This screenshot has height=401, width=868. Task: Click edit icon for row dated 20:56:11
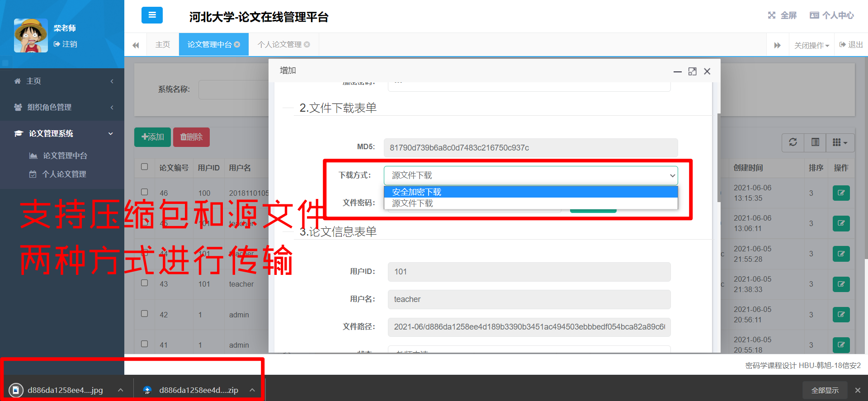click(841, 314)
